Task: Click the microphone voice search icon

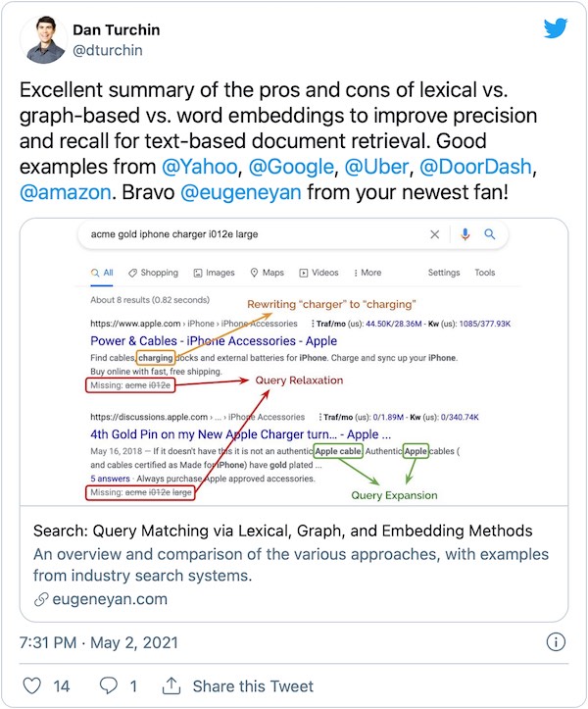Action: 465,234
